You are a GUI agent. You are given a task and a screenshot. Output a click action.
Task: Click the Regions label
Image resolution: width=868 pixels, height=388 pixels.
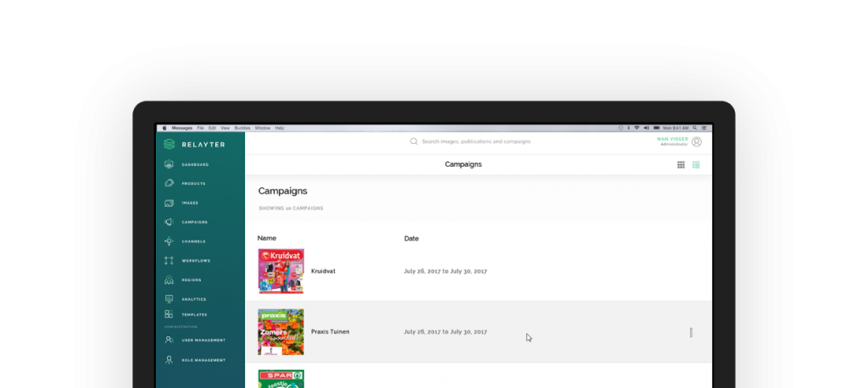(x=192, y=280)
